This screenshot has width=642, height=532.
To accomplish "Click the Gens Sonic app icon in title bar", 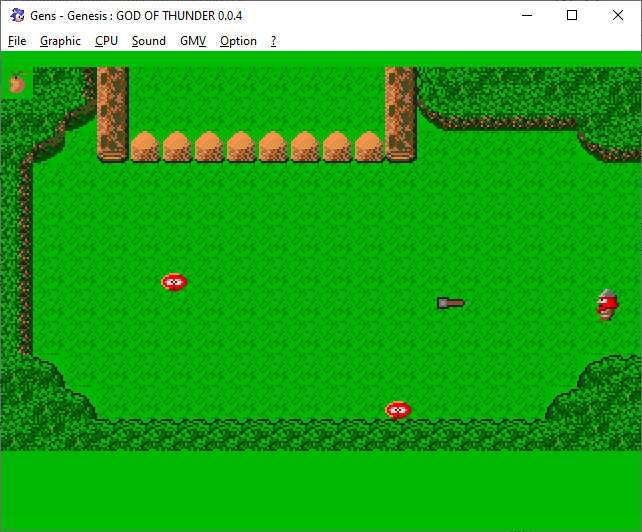I will (x=17, y=16).
